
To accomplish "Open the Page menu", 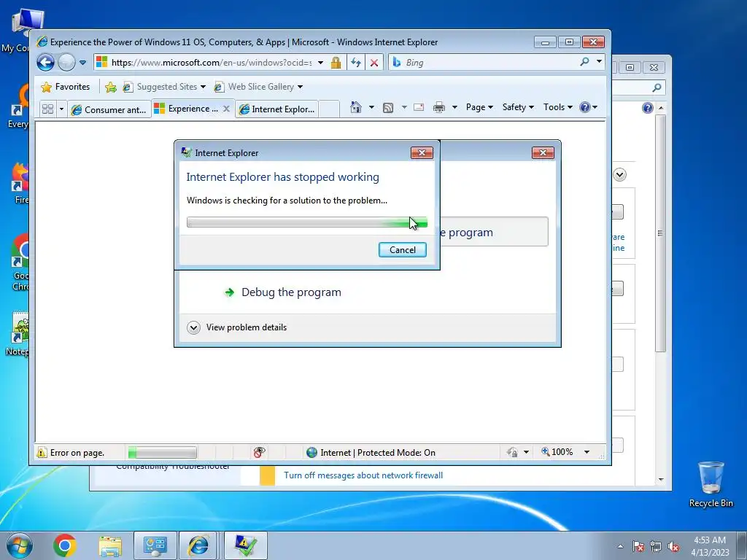I will coord(479,107).
